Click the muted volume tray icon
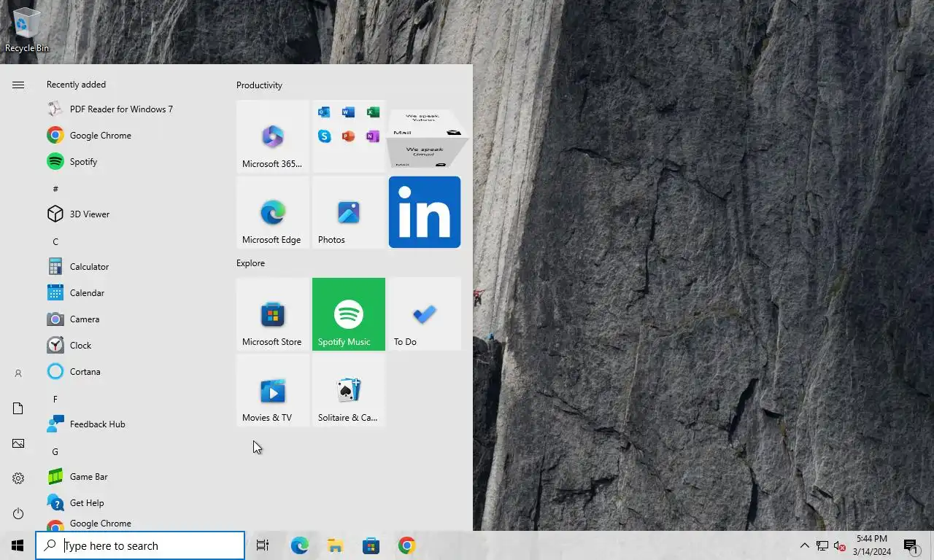Viewport: 934px width, 560px height. (840, 545)
